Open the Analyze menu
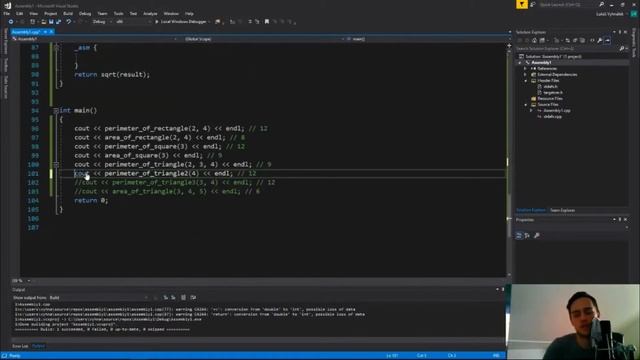 coord(150,13)
